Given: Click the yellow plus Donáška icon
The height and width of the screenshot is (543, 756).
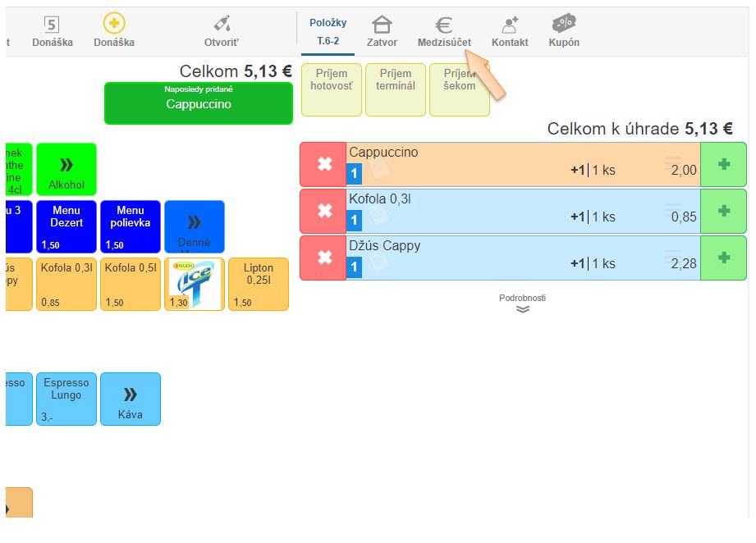Looking at the screenshot, I should 114,24.
